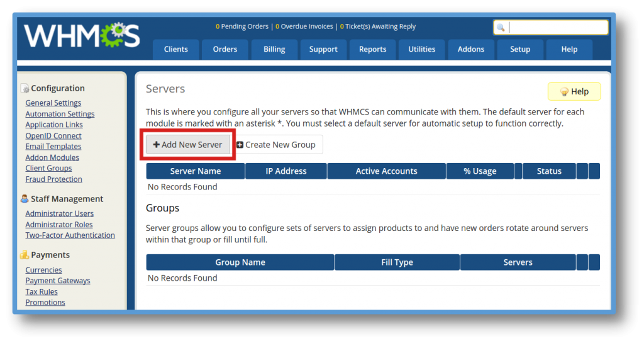This screenshot has width=644, height=343.
Task: Click the magnifier icon in search box
Action: [x=501, y=28]
